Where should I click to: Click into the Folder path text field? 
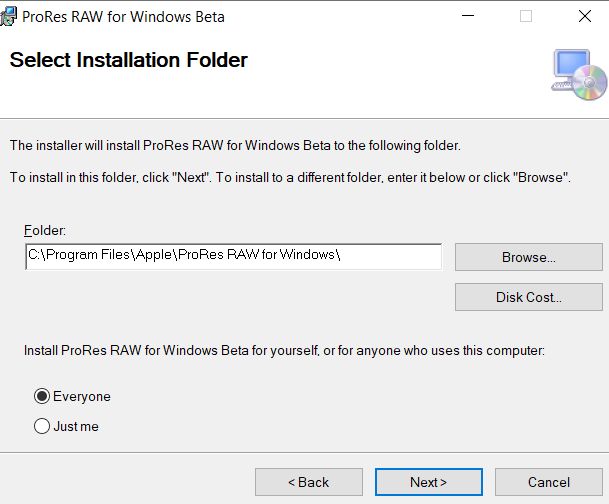coord(233,256)
